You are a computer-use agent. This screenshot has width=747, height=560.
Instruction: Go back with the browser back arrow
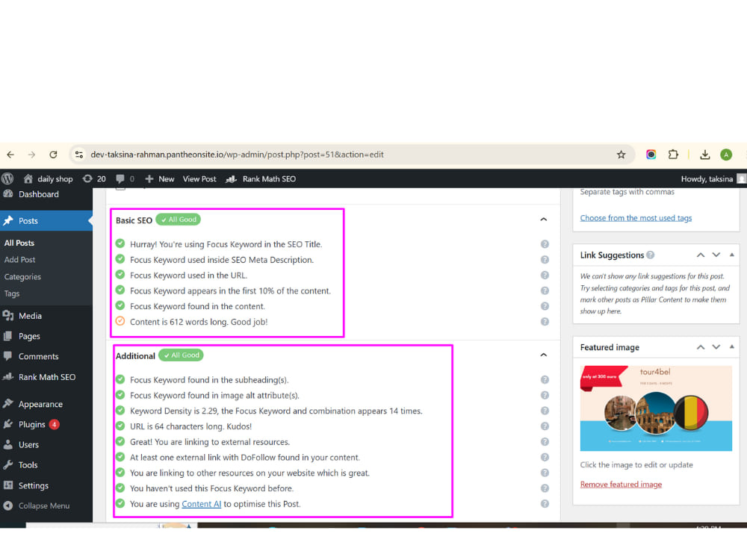click(x=10, y=155)
